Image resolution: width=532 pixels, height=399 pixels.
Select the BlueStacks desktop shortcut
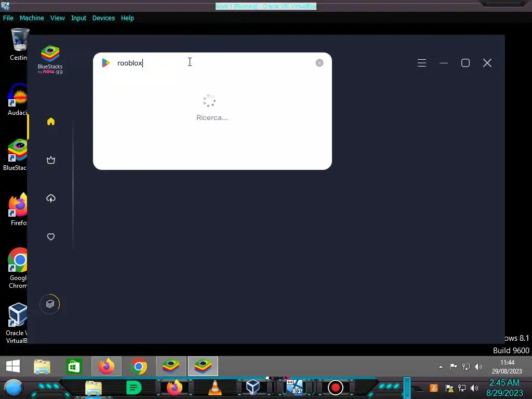(16, 154)
